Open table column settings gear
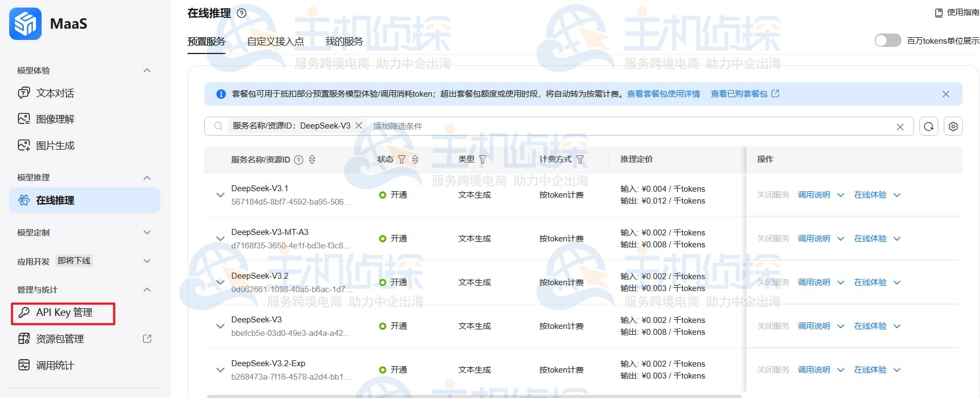The image size is (980, 398). (x=953, y=126)
